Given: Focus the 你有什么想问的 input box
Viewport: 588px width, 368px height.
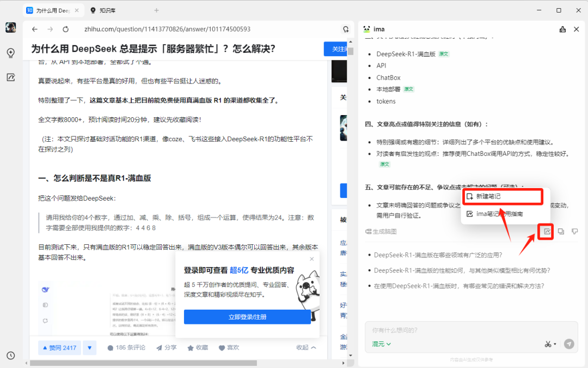Looking at the screenshot, I should click(471, 330).
